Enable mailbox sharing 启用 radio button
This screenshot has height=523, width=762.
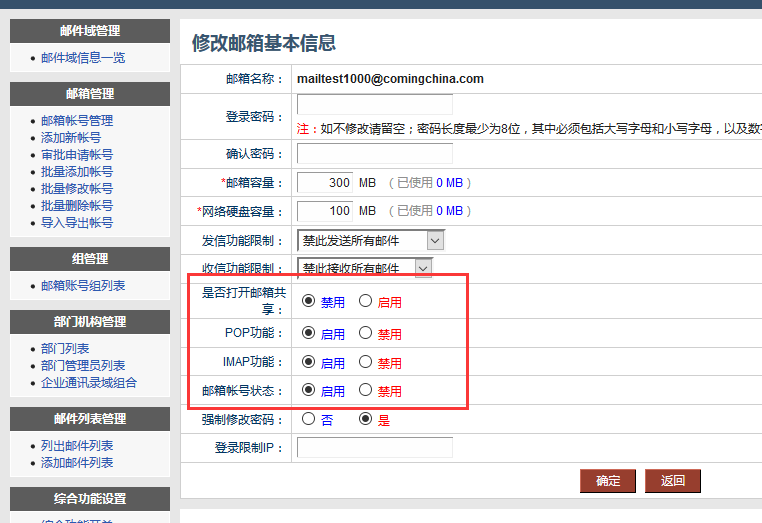tap(366, 301)
